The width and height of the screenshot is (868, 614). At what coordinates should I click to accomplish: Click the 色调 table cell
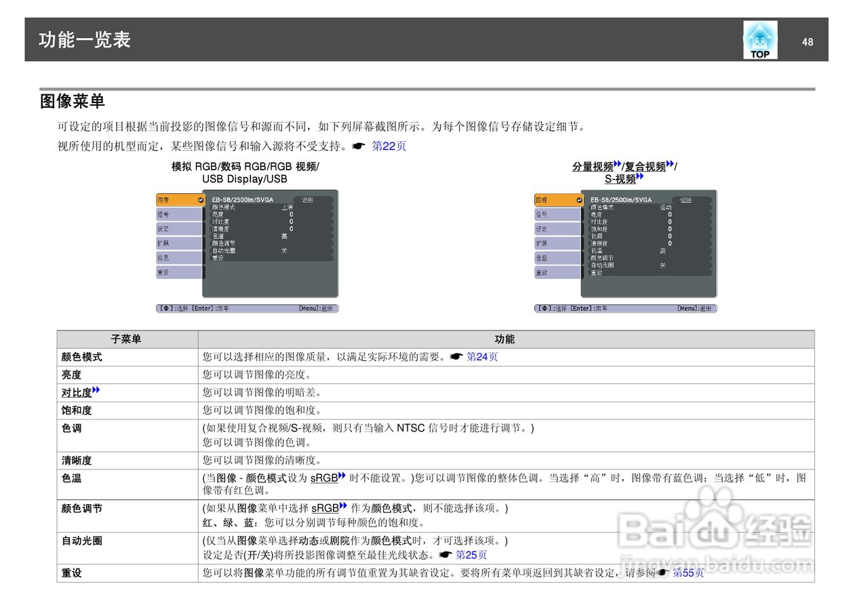[127, 436]
